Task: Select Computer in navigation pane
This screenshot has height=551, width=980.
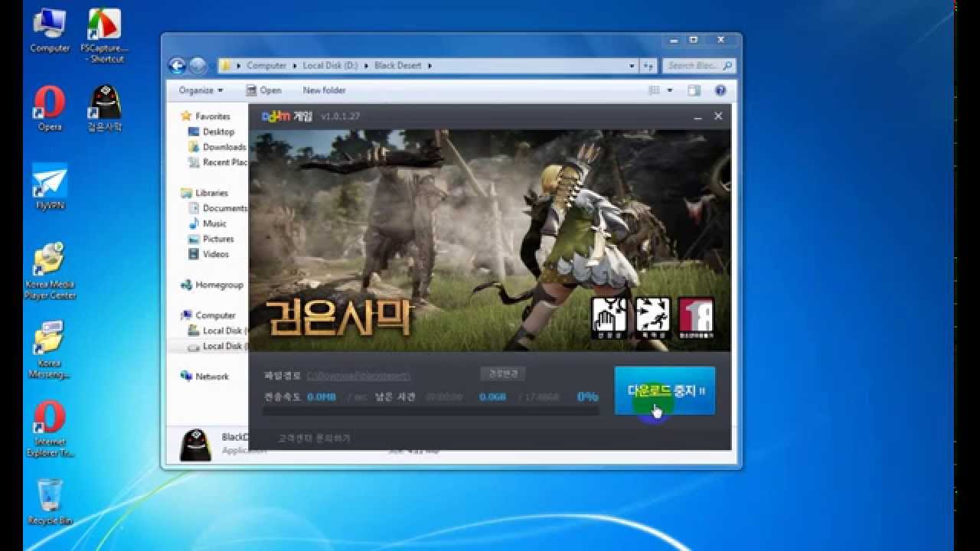Action: coord(208,315)
